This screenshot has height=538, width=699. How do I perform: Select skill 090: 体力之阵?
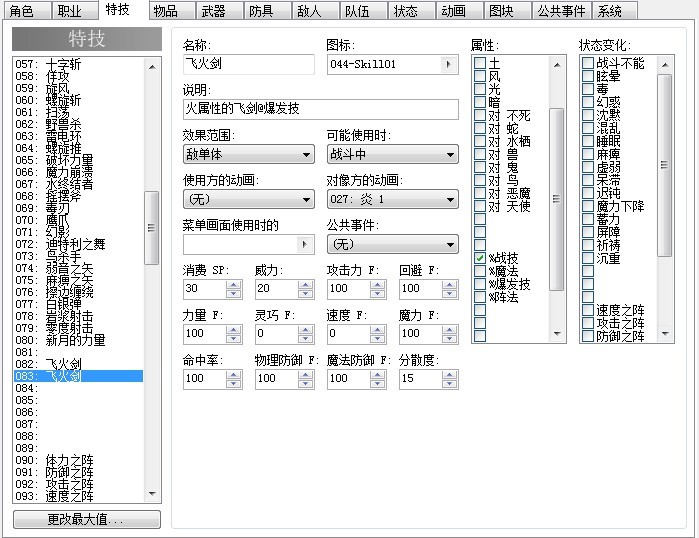coord(78,460)
